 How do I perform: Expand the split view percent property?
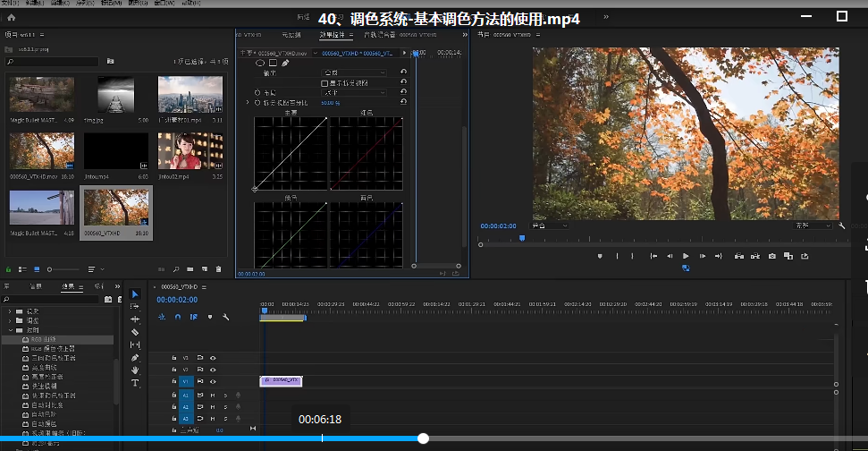[248, 103]
